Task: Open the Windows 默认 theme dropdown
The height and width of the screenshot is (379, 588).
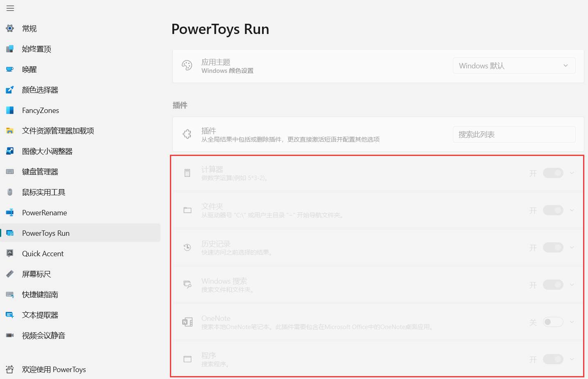Action: (514, 65)
